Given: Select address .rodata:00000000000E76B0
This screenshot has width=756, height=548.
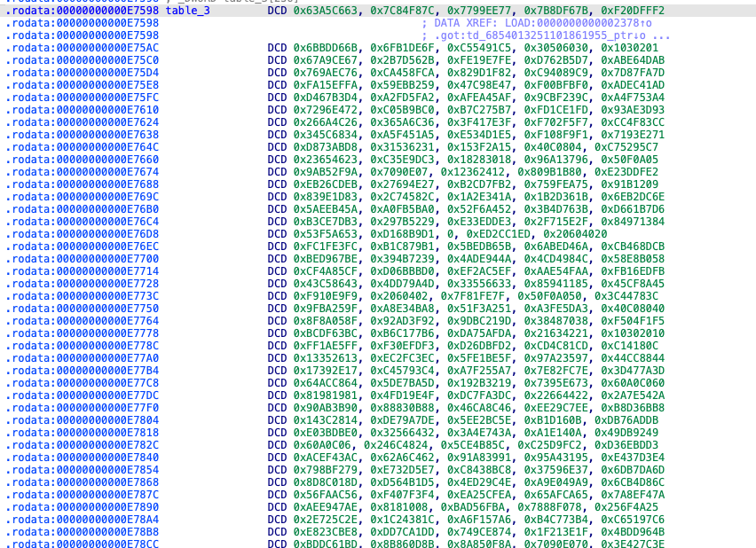Looking at the screenshot, I should [83, 209].
